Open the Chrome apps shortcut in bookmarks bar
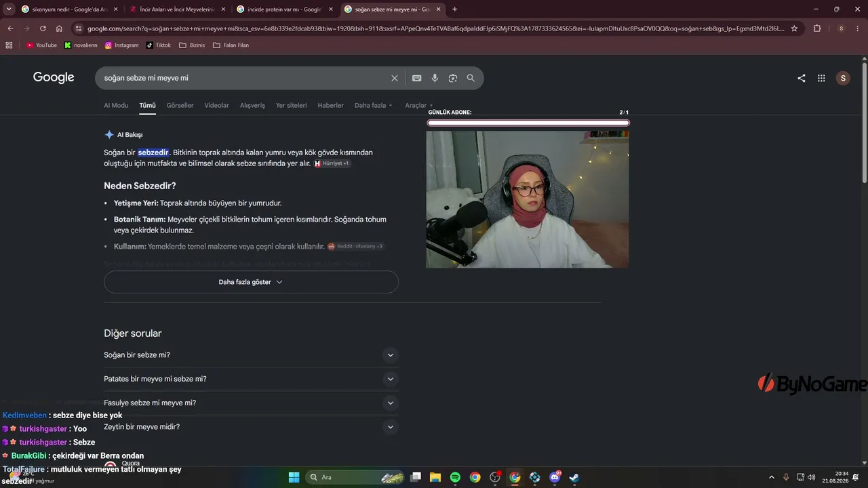This screenshot has height=488, width=868. coord(9,45)
